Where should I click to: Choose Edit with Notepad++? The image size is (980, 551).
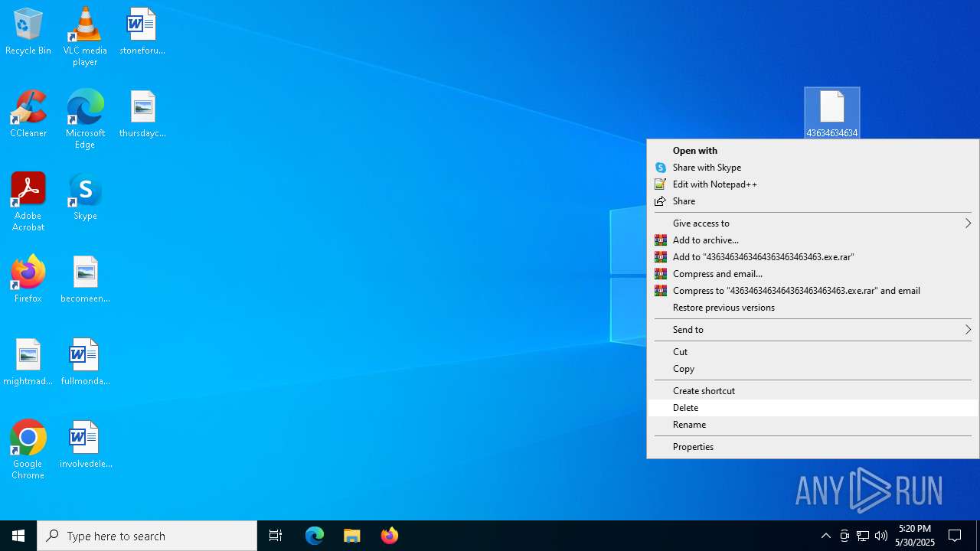click(x=813, y=184)
